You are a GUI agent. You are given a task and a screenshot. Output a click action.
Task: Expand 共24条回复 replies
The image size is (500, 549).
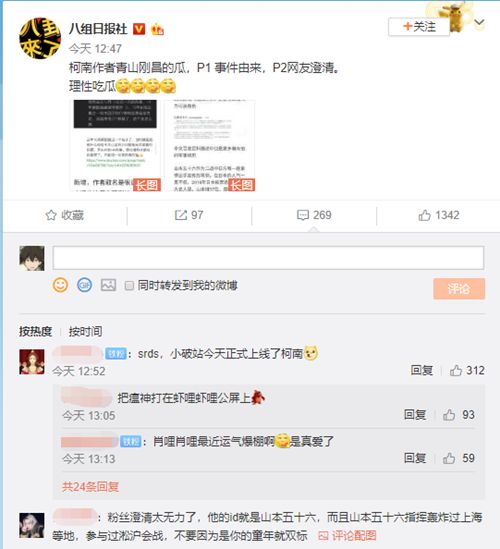pyautogui.click(x=90, y=486)
